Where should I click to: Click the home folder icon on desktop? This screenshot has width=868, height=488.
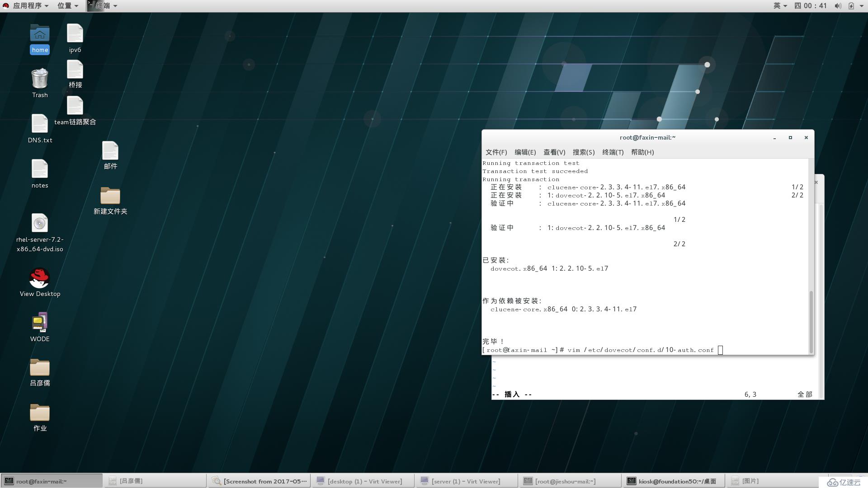coord(40,38)
